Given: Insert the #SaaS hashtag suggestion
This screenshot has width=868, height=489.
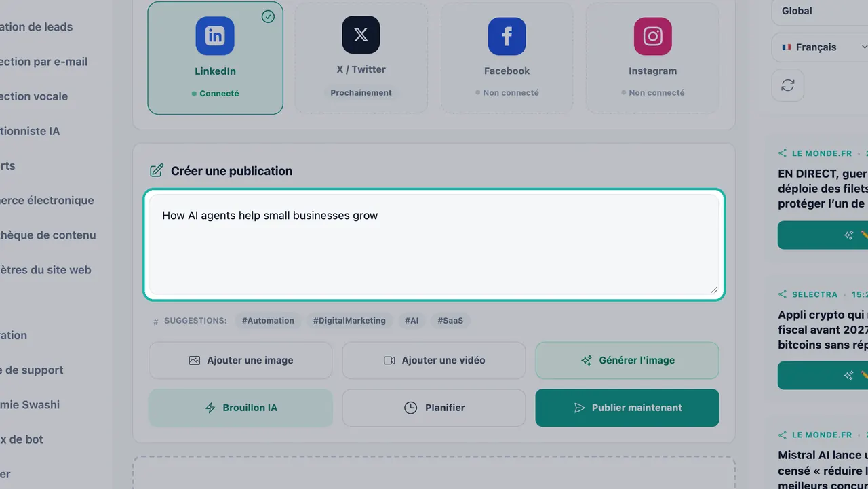Looking at the screenshot, I should point(450,321).
